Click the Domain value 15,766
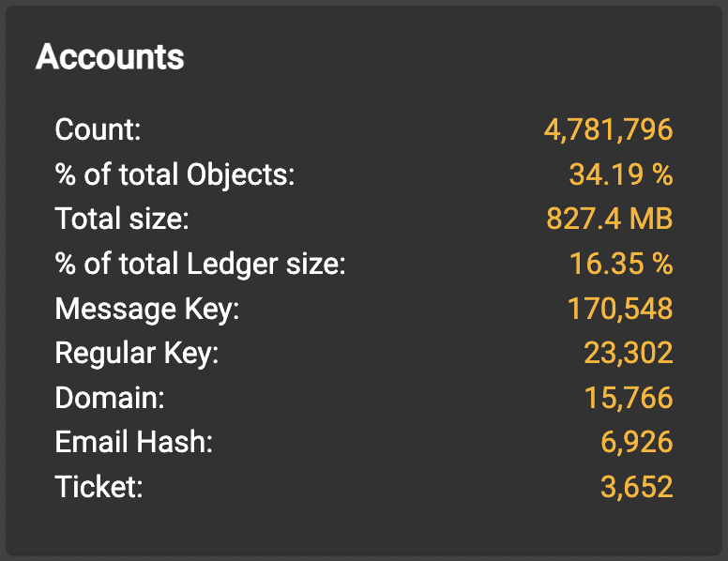 coord(628,398)
